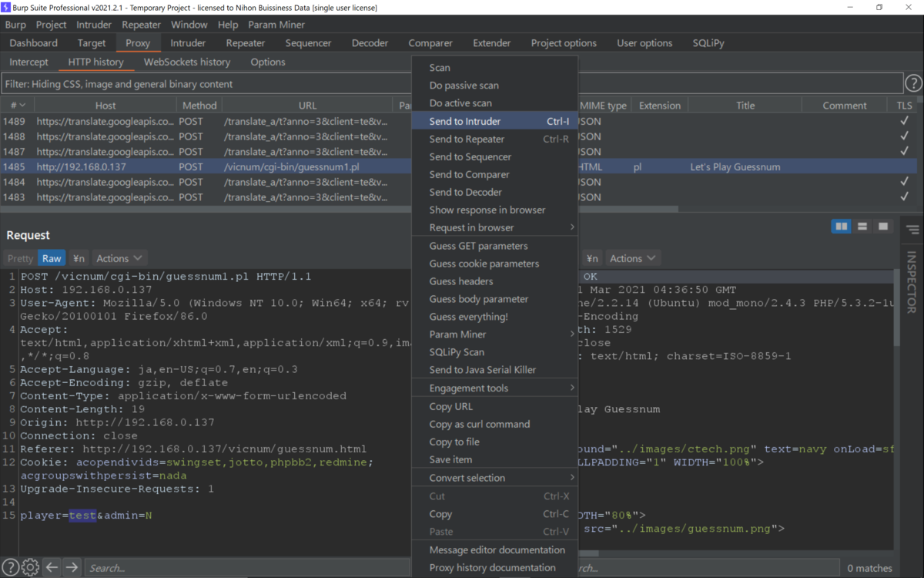Click Scan in the context menu

494,68
